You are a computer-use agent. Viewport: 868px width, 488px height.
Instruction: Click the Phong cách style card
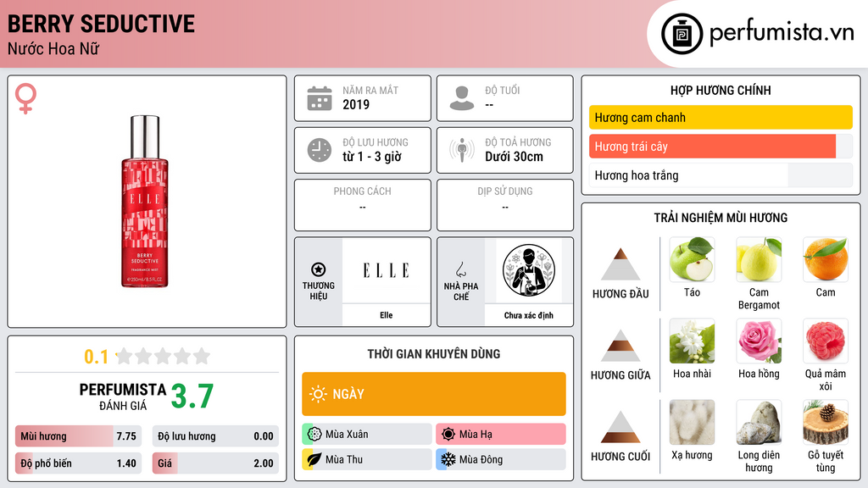coord(363,205)
